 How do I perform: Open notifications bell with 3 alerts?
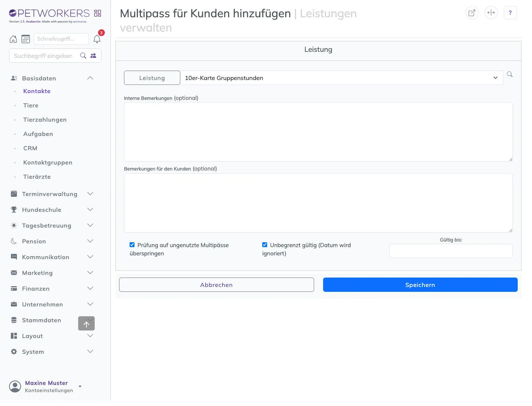pyautogui.click(x=97, y=39)
